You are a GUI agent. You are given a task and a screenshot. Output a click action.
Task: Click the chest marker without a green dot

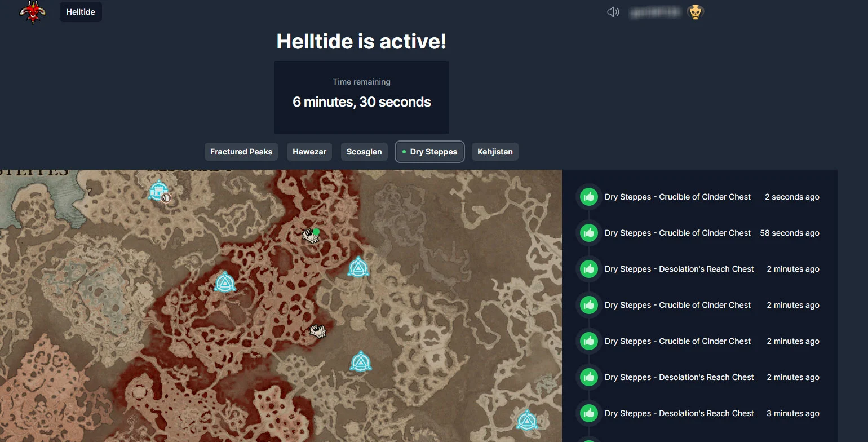point(318,331)
